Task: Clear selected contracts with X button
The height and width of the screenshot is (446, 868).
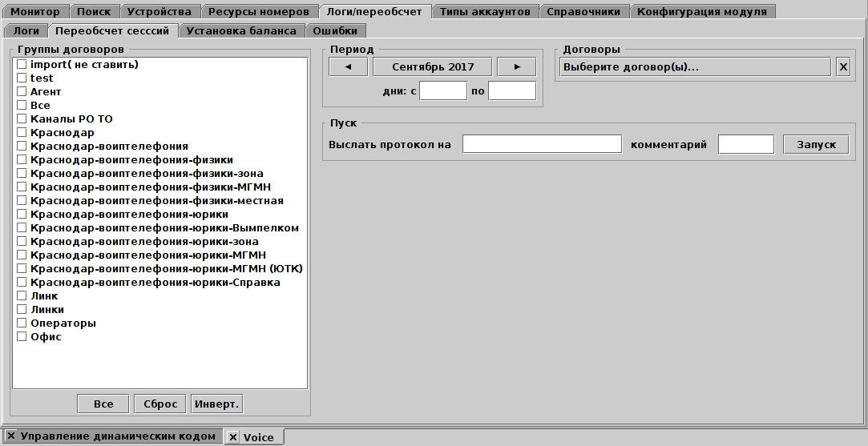Action: pyautogui.click(x=843, y=66)
